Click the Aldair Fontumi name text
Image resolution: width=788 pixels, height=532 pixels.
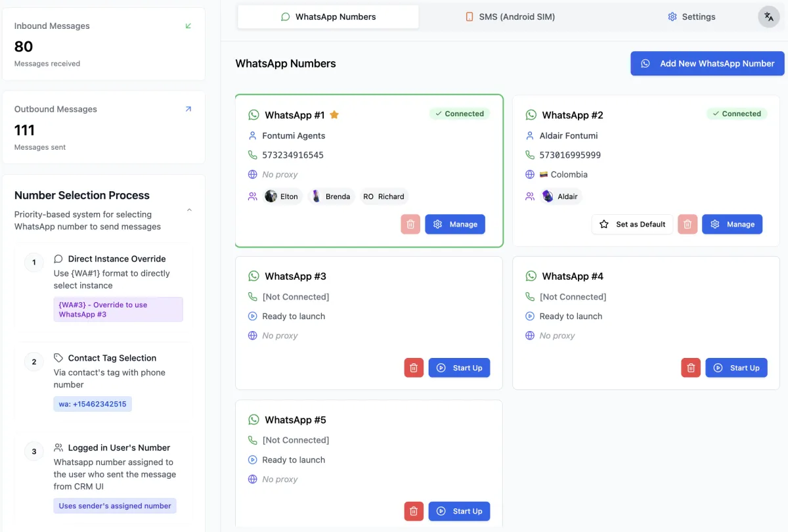[569, 136]
